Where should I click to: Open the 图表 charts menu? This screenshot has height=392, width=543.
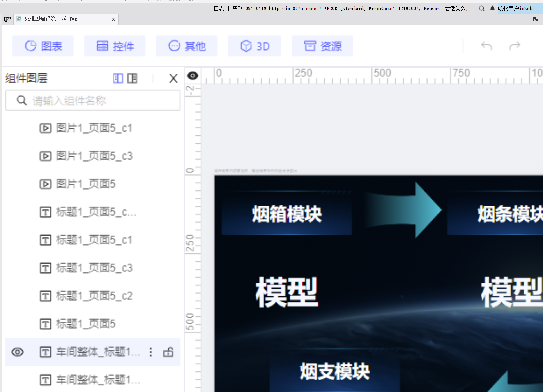tap(43, 46)
